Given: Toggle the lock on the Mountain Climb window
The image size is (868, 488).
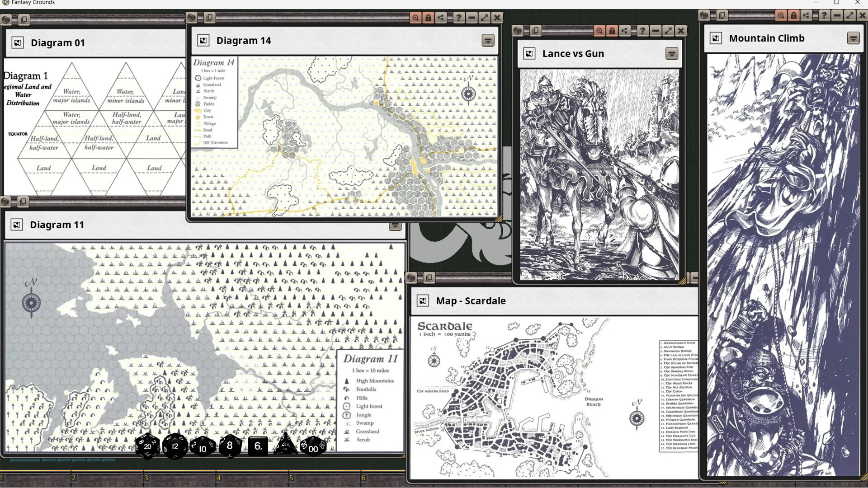Looking at the screenshot, I should click(794, 15).
